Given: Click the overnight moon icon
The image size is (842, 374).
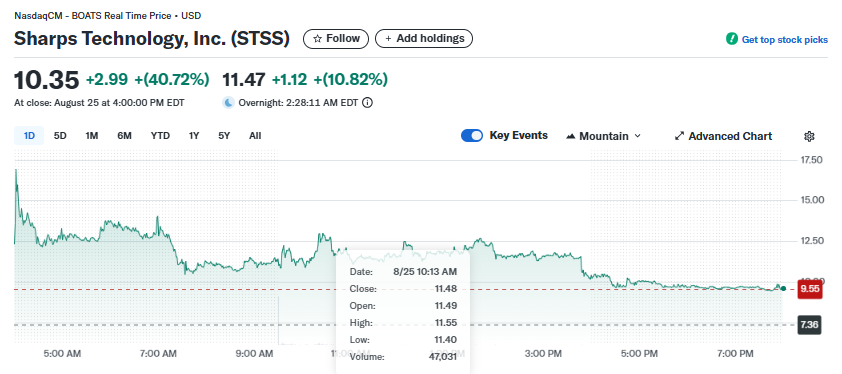Looking at the screenshot, I should click(229, 103).
